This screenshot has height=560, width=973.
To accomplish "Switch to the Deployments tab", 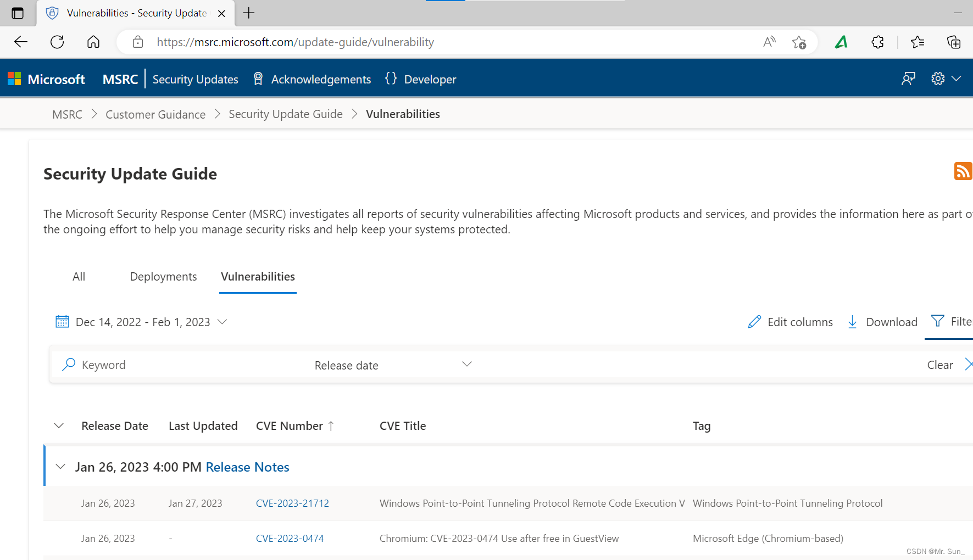I will [x=163, y=276].
